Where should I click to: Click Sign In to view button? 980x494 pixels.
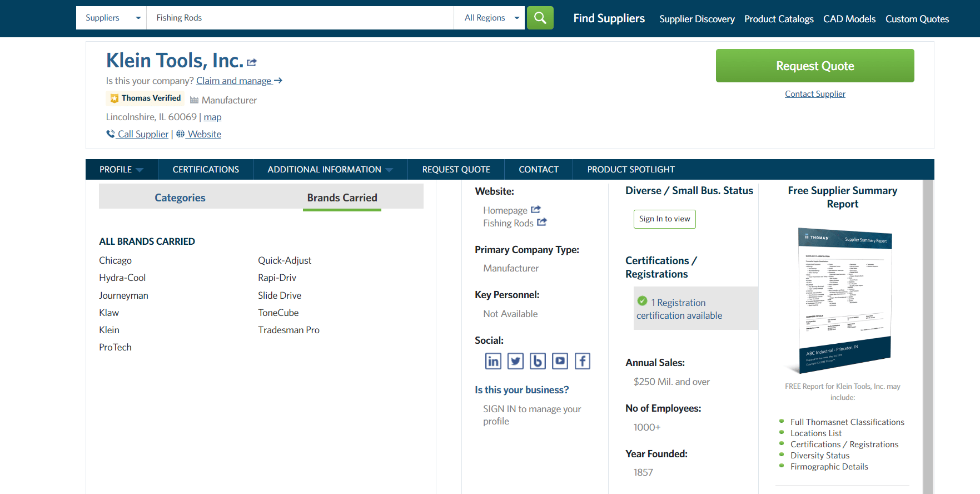[x=664, y=219]
